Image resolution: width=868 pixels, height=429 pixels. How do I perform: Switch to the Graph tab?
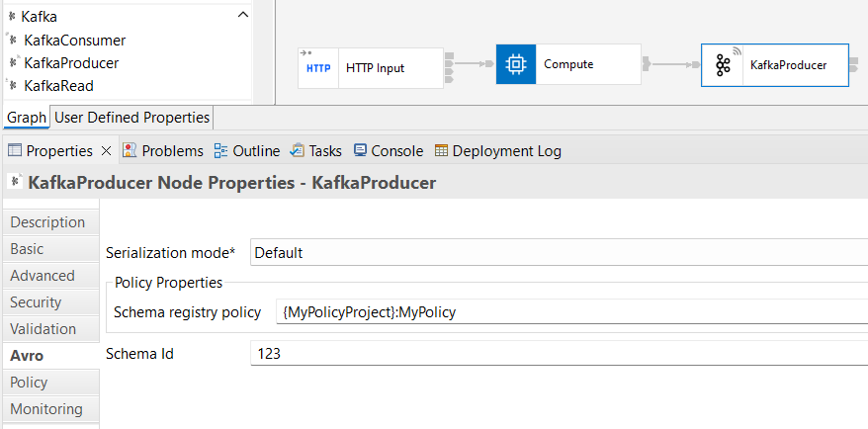[x=27, y=118]
